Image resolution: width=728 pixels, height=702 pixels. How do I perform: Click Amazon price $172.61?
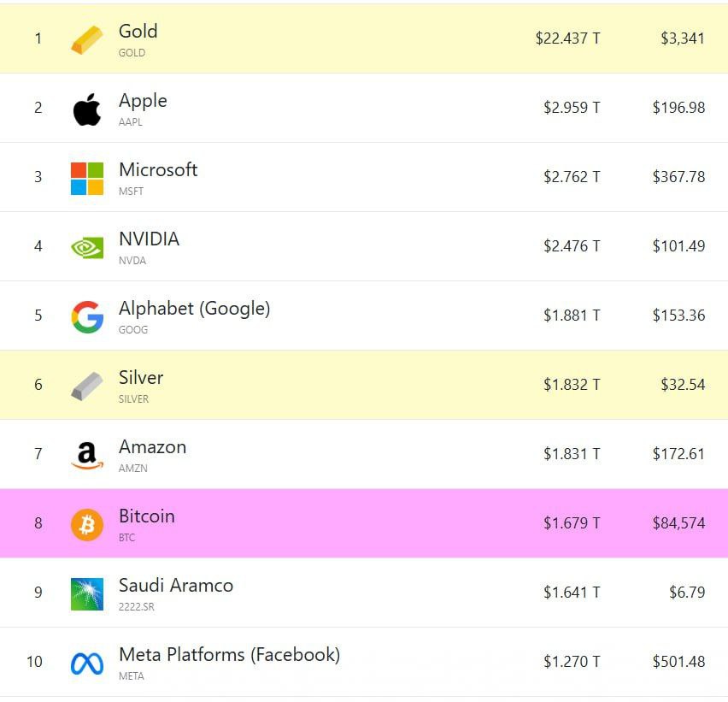click(x=678, y=453)
